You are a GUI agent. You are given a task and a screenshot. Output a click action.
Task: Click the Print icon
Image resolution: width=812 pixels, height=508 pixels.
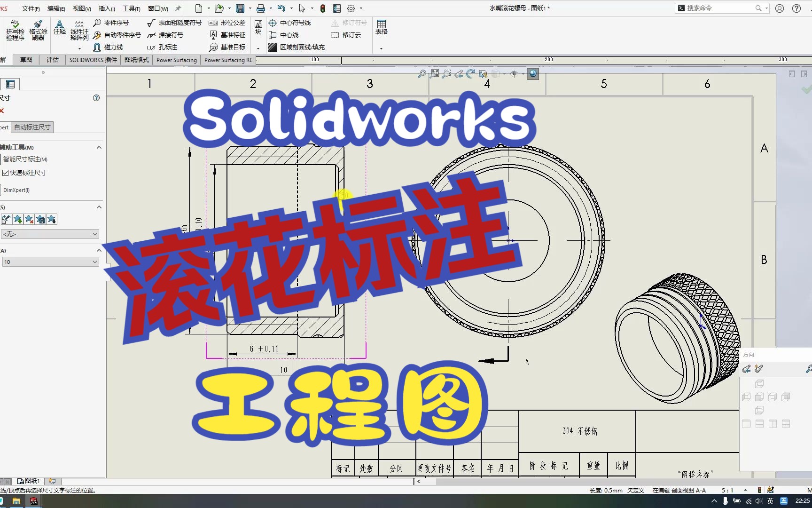(x=261, y=8)
